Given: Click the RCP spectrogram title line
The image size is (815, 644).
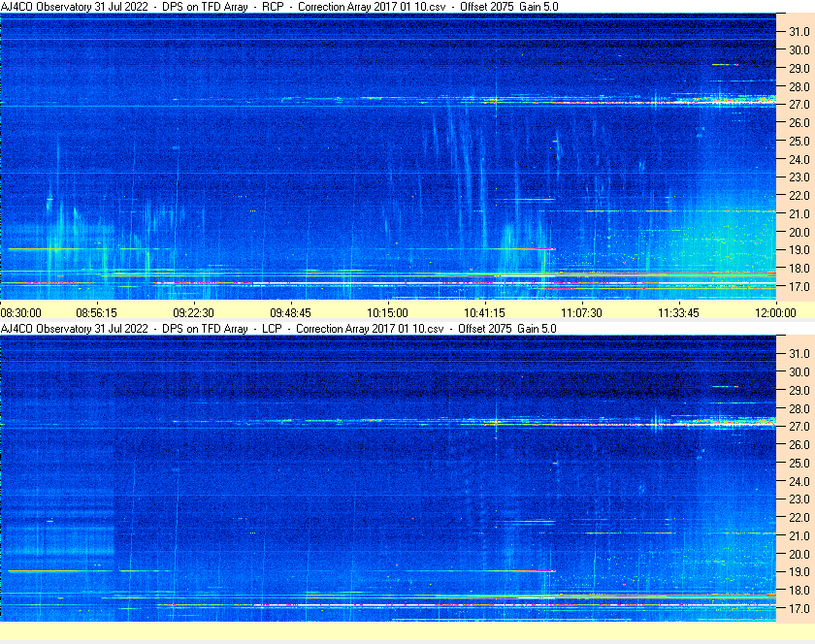Looking at the screenshot, I should [x=279, y=7].
